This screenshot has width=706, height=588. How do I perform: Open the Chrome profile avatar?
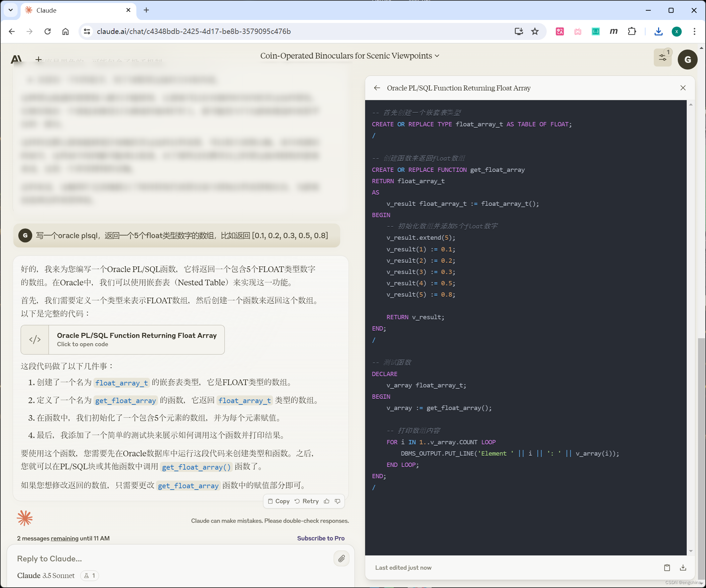pos(676,31)
